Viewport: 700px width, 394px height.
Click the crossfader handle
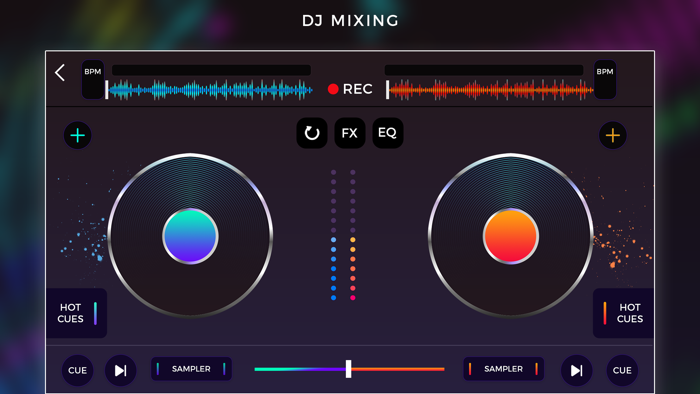(x=349, y=369)
